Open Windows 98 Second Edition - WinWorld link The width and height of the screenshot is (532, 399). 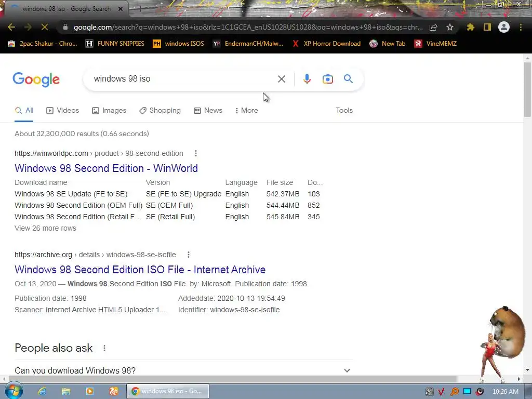106,168
